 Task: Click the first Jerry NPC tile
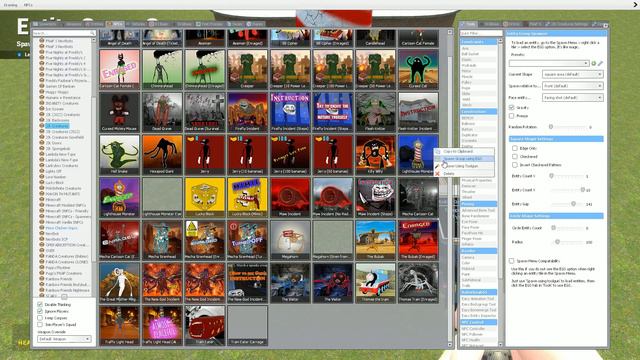click(x=204, y=155)
